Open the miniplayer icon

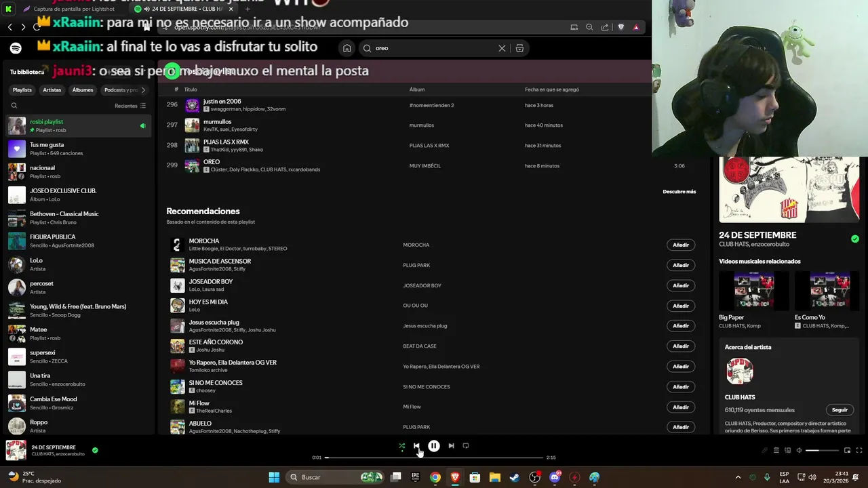[x=847, y=451]
